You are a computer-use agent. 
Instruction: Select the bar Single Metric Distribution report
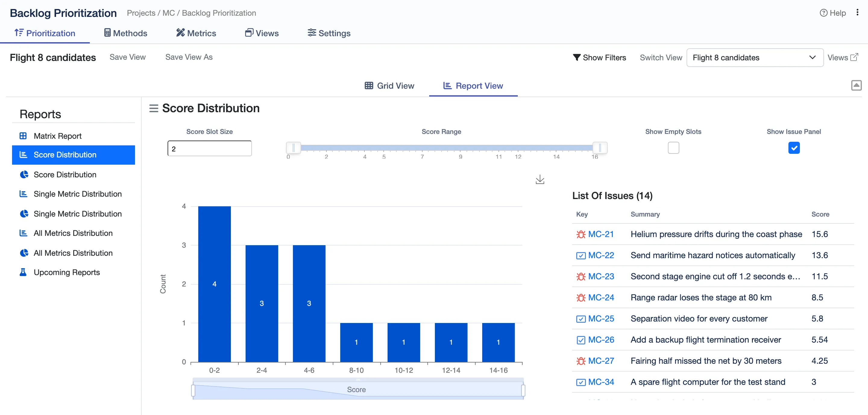point(74,194)
